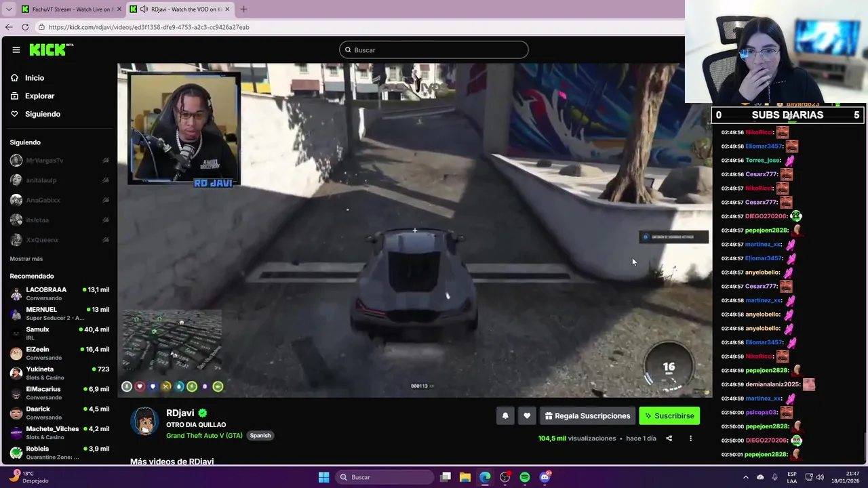Open Discord from the taskbar
868x488 pixels.
[545, 477]
